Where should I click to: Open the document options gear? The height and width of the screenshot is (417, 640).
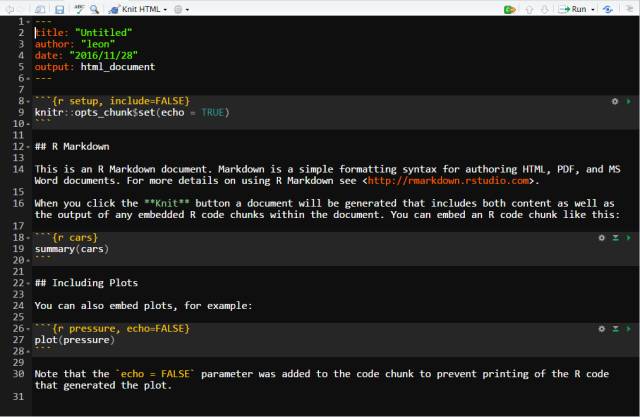178,9
